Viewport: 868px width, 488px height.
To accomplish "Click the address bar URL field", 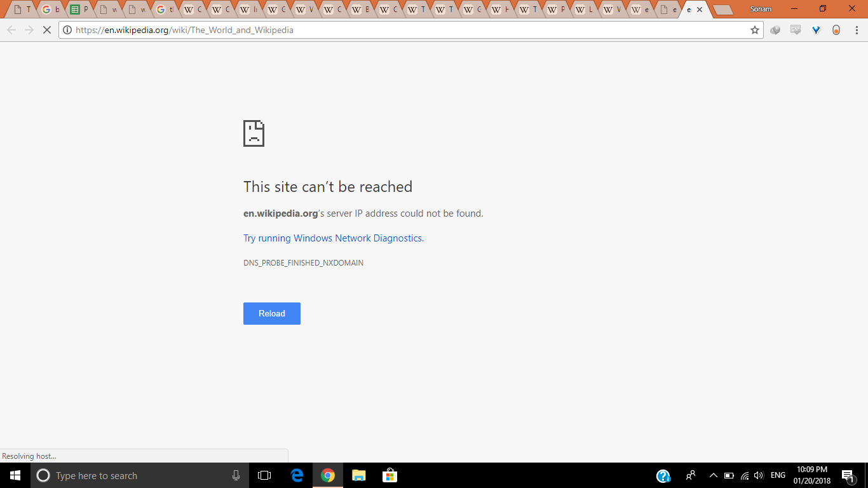I will click(x=407, y=30).
